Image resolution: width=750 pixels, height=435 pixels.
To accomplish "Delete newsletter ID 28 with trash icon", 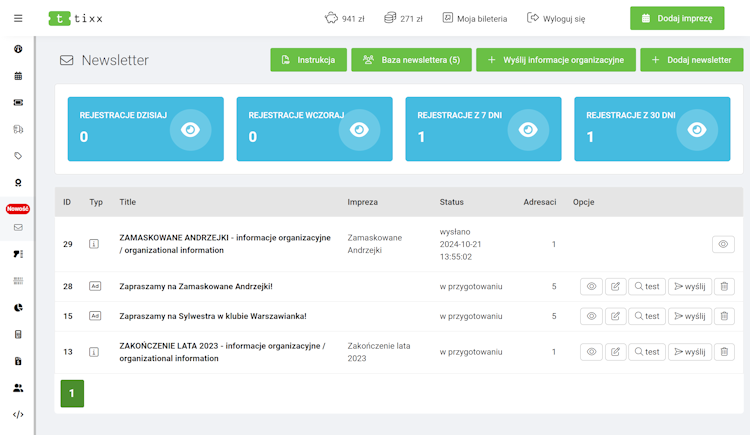I will coord(725,287).
